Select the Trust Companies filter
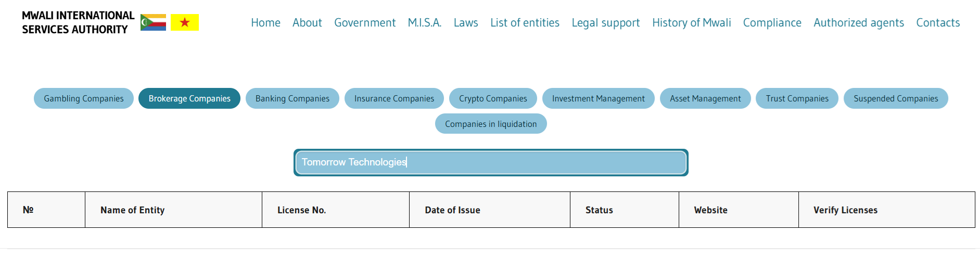The height and width of the screenshot is (270, 980). tap(797, 98)
